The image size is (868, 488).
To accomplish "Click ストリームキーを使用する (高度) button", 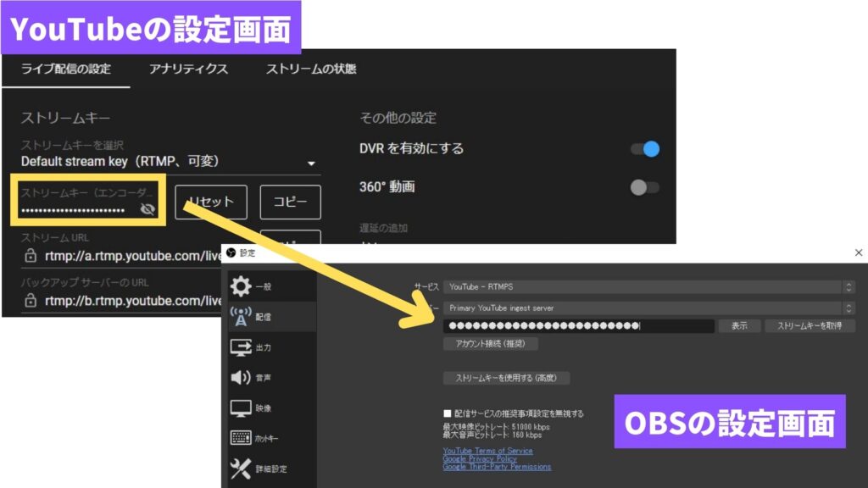I will point(506,378).
